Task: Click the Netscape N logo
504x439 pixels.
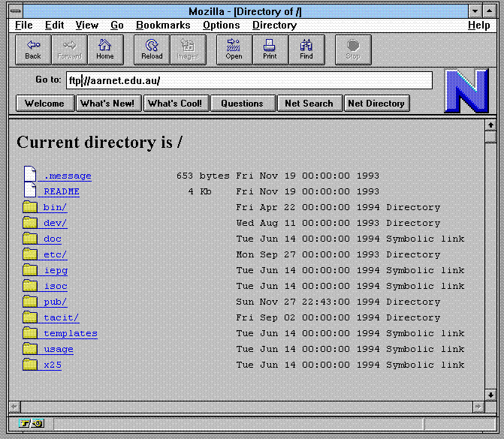Action: tap(466, 91)
